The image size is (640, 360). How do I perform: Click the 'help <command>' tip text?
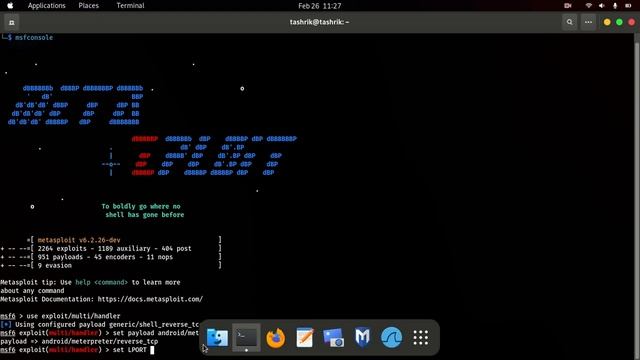pyautogui.click(x=101, y=282)
